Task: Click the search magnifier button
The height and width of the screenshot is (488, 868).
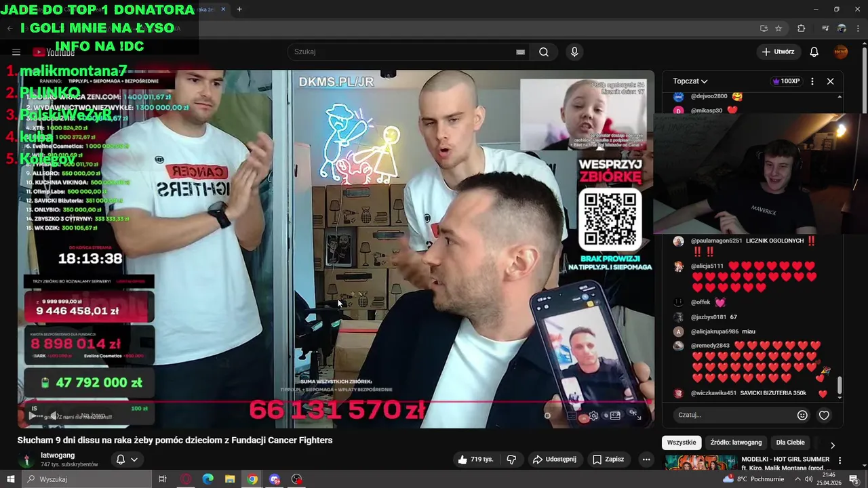Action: 544,52
